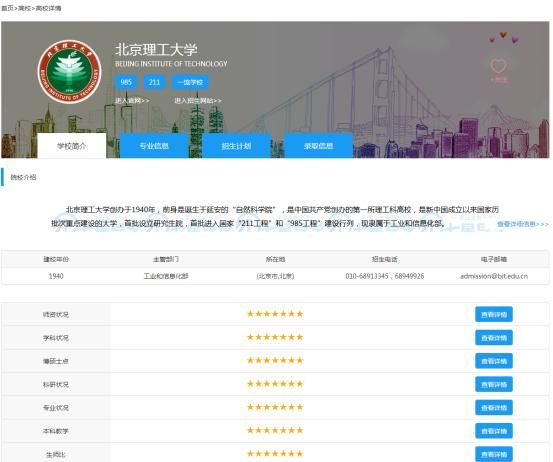Image resolution: width=553 pixels, height=462 pixels.
Task: Click the star rating in 科研状况 row
Action: coord(275,383)
